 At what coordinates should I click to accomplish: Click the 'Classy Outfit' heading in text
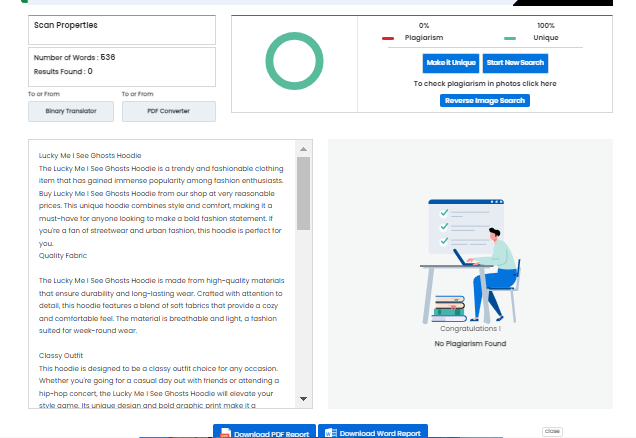coord(61,356)
